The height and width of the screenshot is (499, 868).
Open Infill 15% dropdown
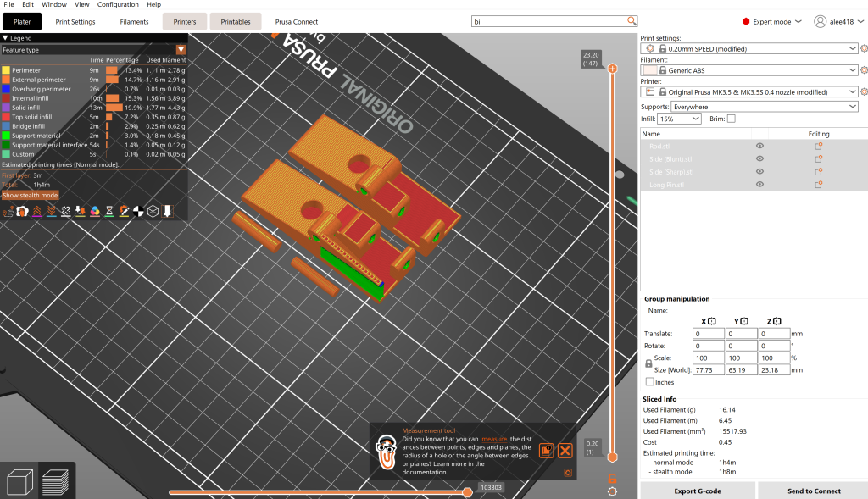click(679, 119)
